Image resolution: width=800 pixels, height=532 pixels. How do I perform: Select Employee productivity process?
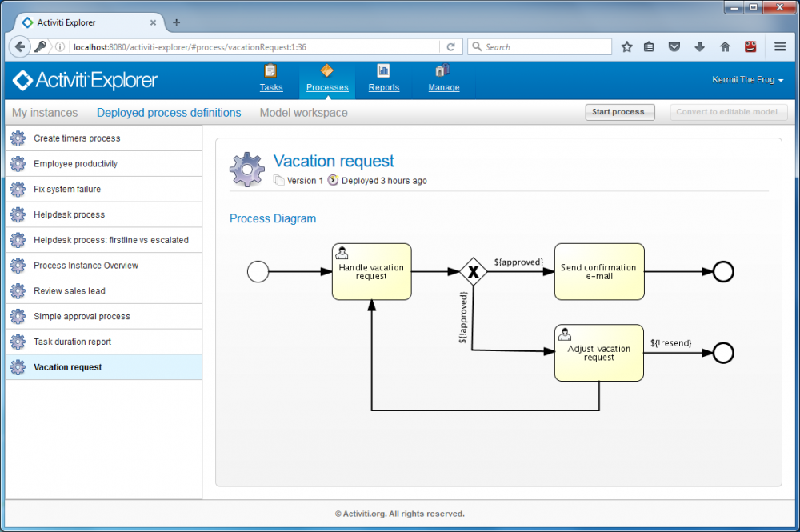[104, 164]
